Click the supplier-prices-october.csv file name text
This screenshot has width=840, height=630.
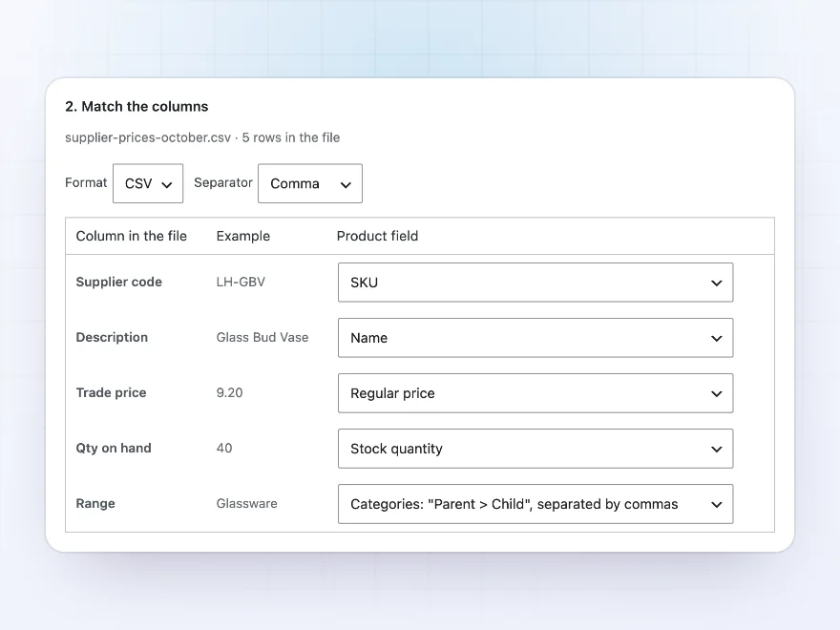tap(148, 137)
